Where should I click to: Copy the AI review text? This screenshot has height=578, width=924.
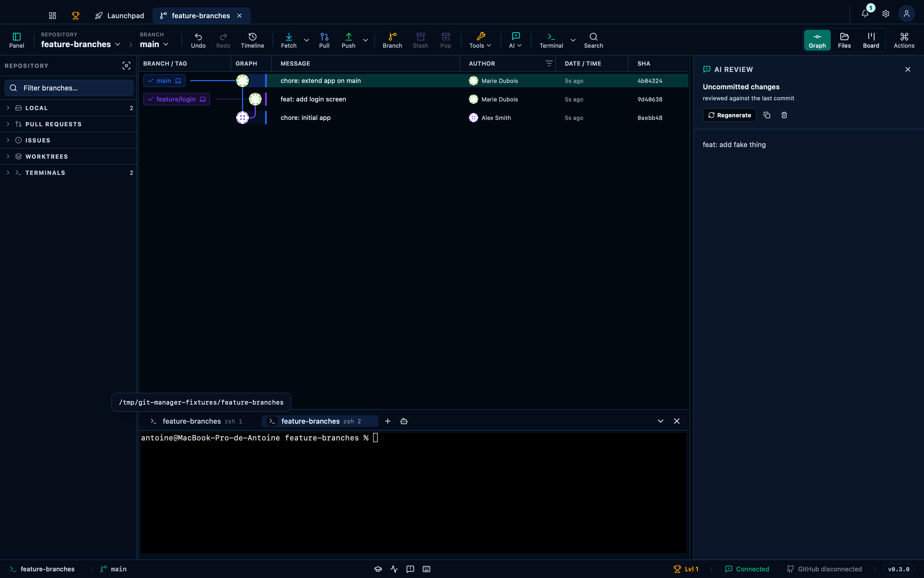click(767, 115)
